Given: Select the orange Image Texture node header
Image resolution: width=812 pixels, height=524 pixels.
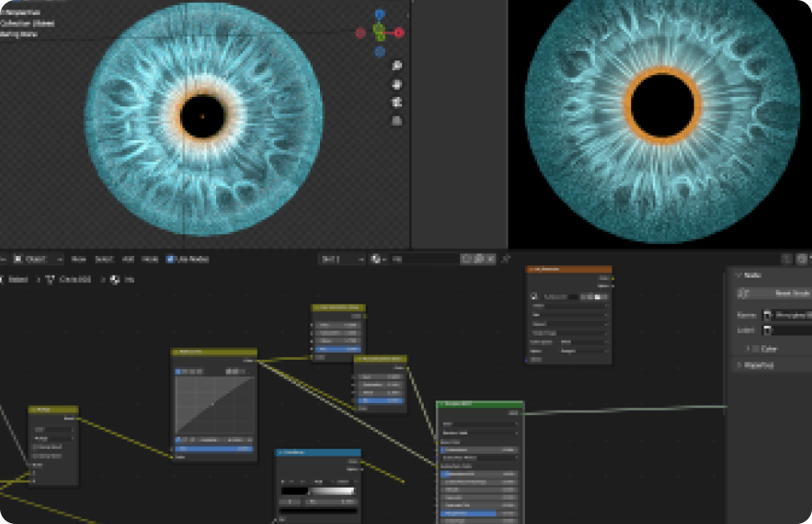Looking at the screenshot, I should click(x=569, y=269).
